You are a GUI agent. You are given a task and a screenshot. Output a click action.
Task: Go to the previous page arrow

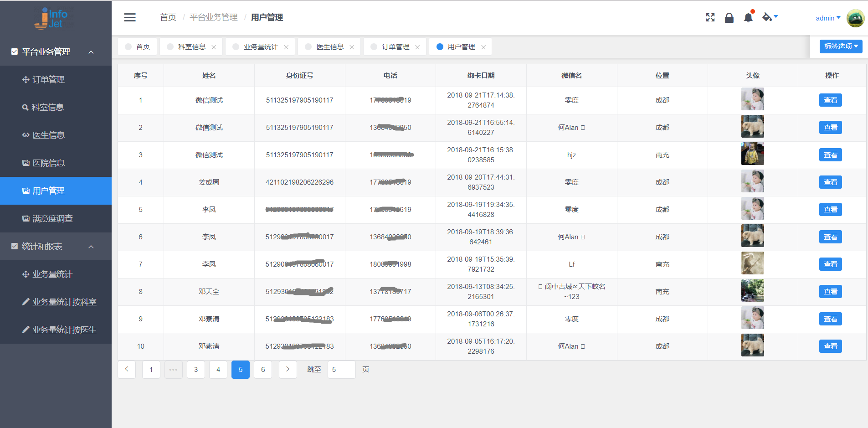coord(127,370)
